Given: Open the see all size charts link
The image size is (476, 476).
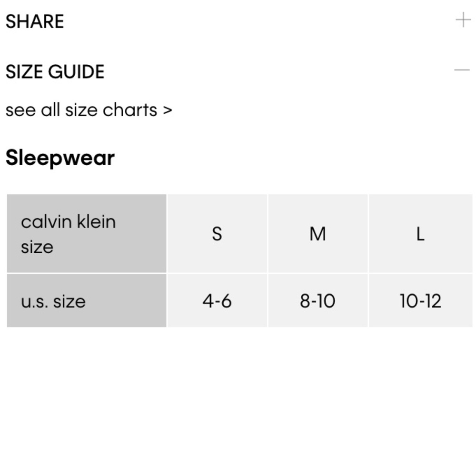Looking at the screenshot, I should click(88, 110).
